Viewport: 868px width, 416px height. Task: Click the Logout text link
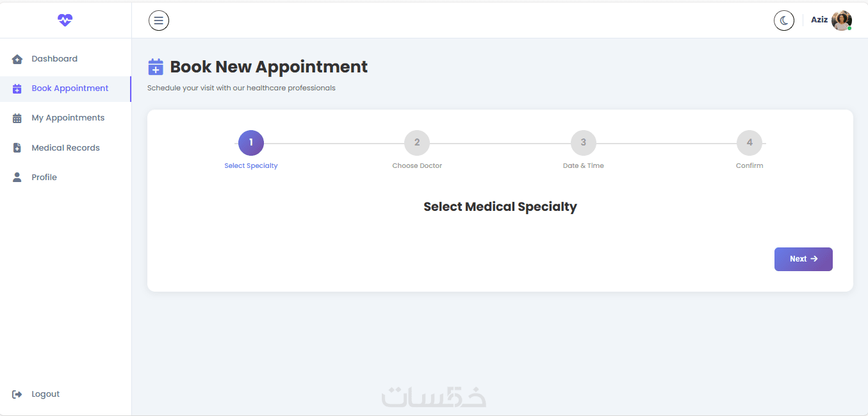tap(45, 394)
